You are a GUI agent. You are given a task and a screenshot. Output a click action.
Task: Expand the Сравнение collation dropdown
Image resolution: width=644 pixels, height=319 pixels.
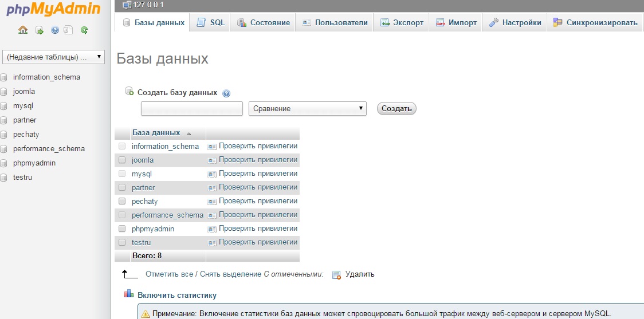tap(307, 109)
